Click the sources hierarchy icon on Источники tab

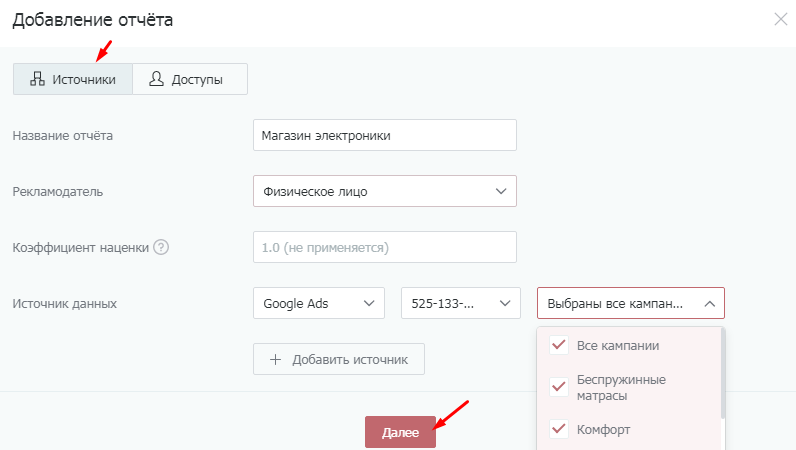point(38,80)
